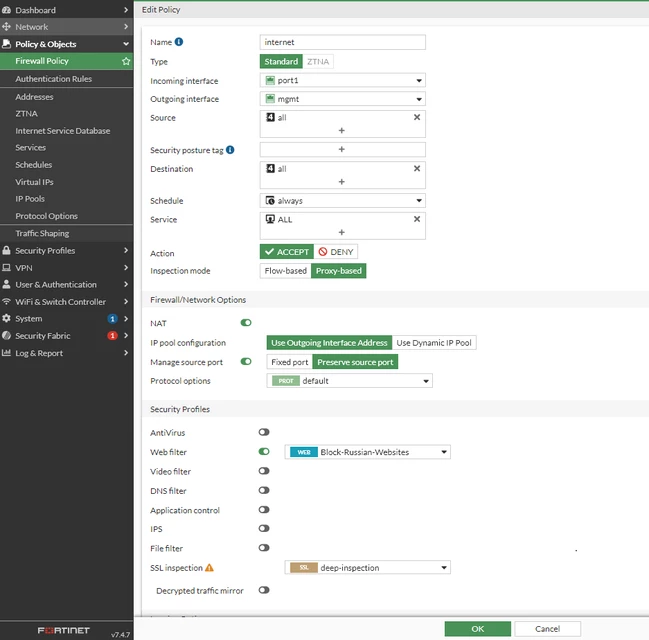Add a new Source entry with plus
Screen dimensions: 649x640
click(341, 130)
